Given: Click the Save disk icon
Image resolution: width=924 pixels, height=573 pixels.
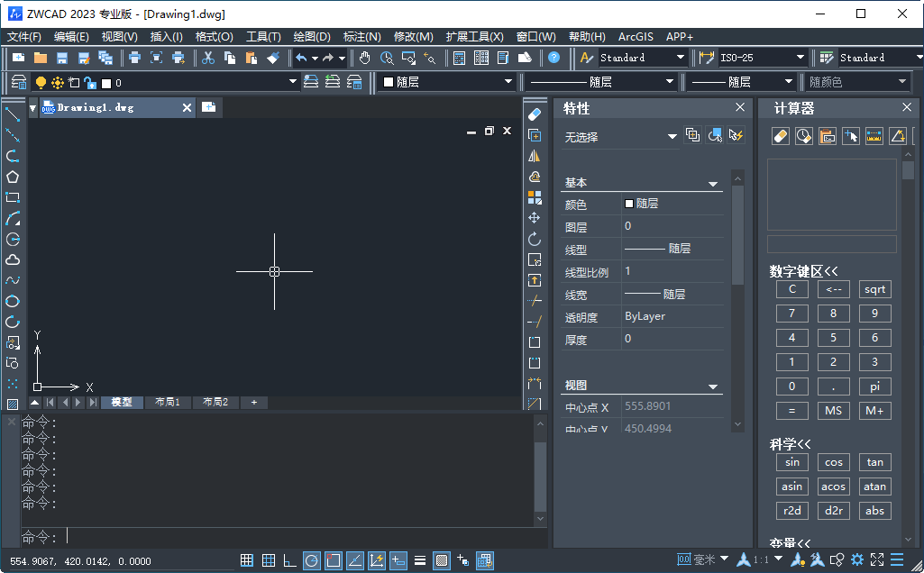Looking at the screenshot, I should coord(62,58).
